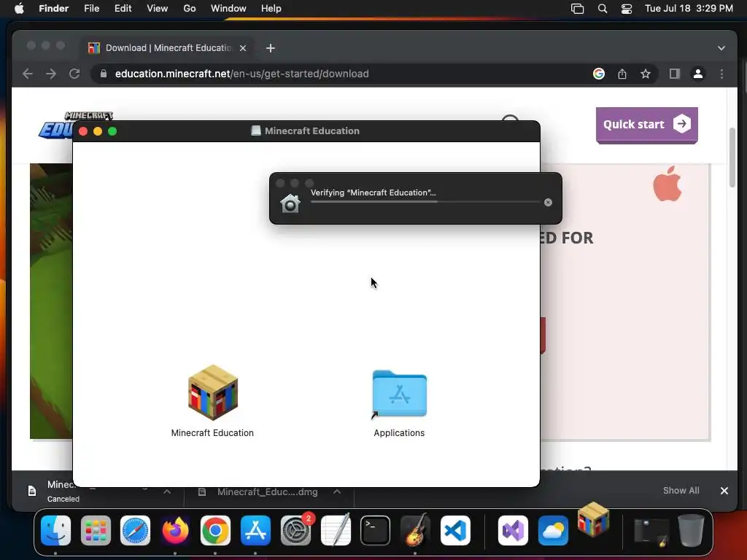Click the Apple logo on the webpage
747x560 pixels.
667,184
